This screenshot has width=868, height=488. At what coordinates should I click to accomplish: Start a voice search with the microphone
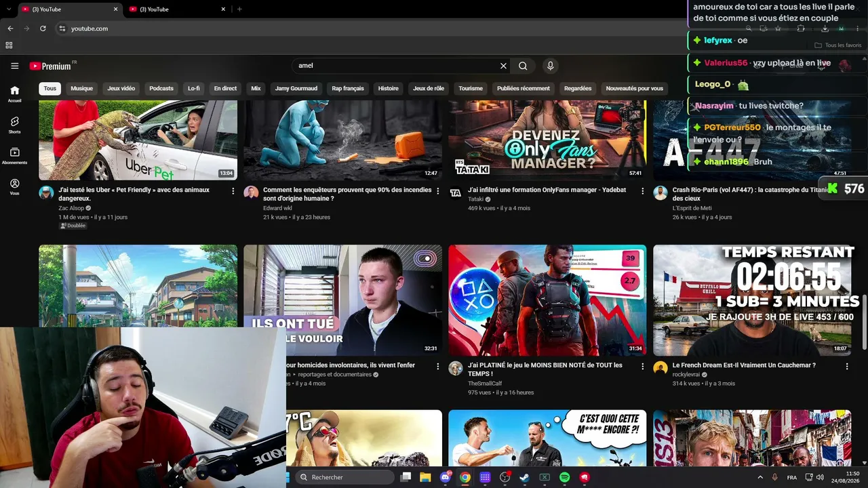(x=550, y=66)
